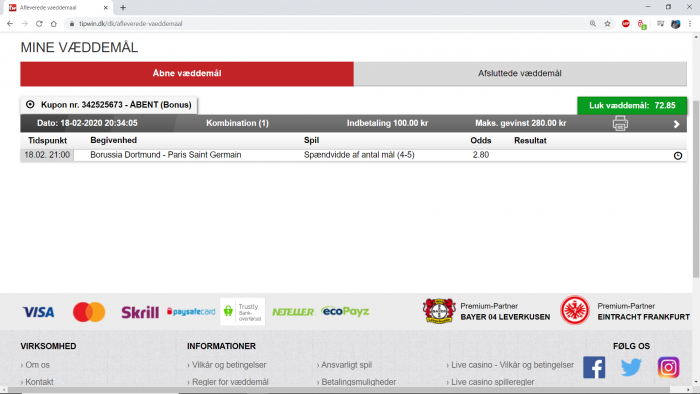Viewport: 700px width, 394px height.
Task: Click the Dato: 18-02-2020 20:34:05 text
Action: [87, 123]
